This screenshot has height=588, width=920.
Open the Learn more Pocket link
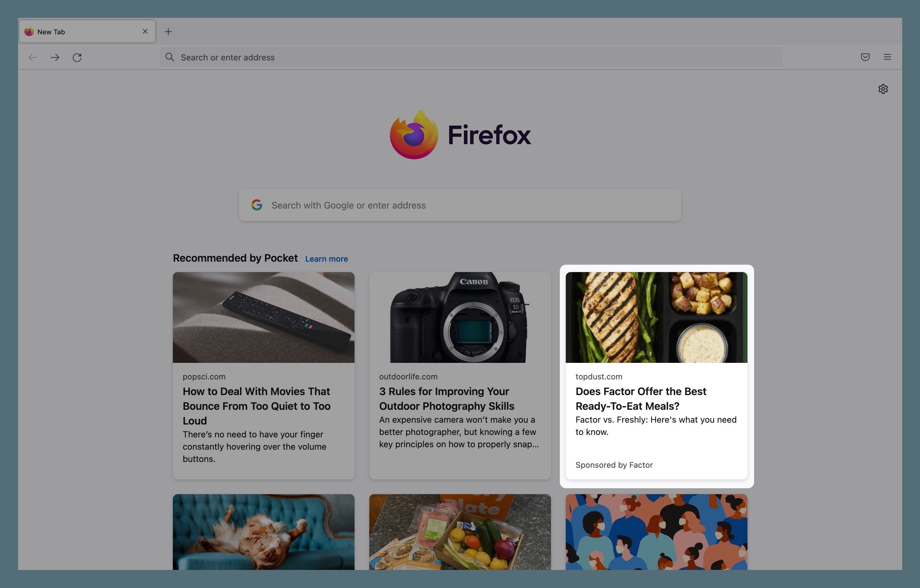[326, 259]
